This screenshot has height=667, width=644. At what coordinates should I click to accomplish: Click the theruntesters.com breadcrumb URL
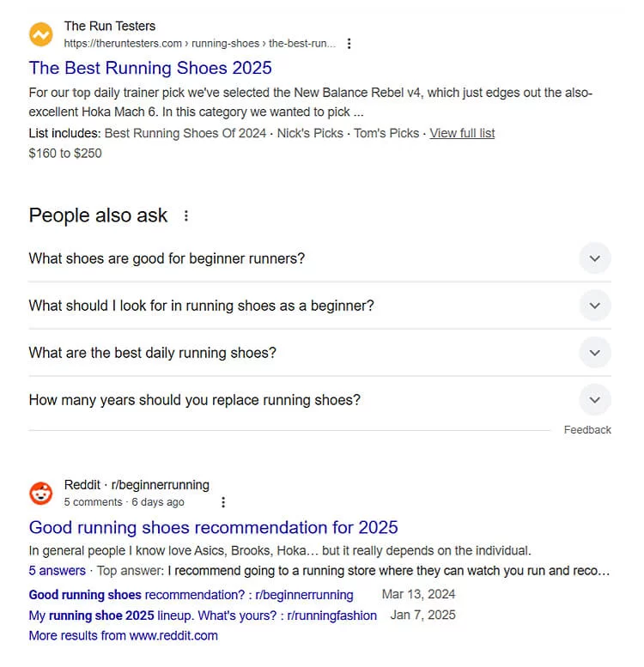[199, 44]
